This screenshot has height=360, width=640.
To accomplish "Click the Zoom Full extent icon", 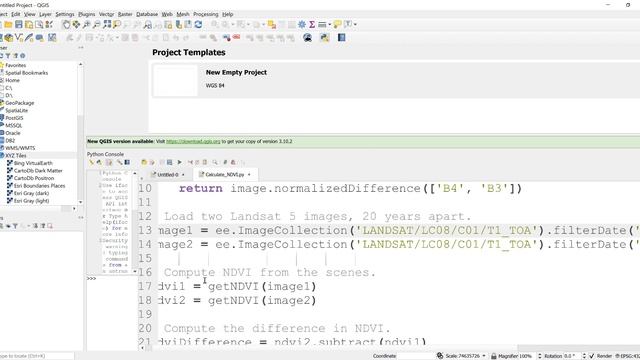I will tap(107, 24).
